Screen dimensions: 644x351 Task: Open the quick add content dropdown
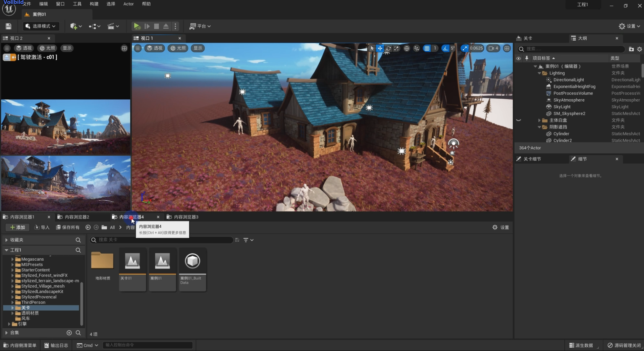point(76,26)
